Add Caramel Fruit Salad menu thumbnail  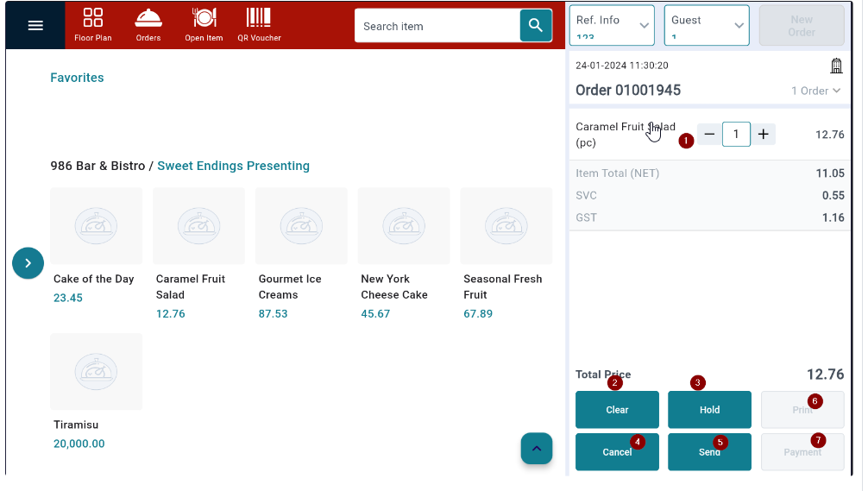click(x=198, y=226)
